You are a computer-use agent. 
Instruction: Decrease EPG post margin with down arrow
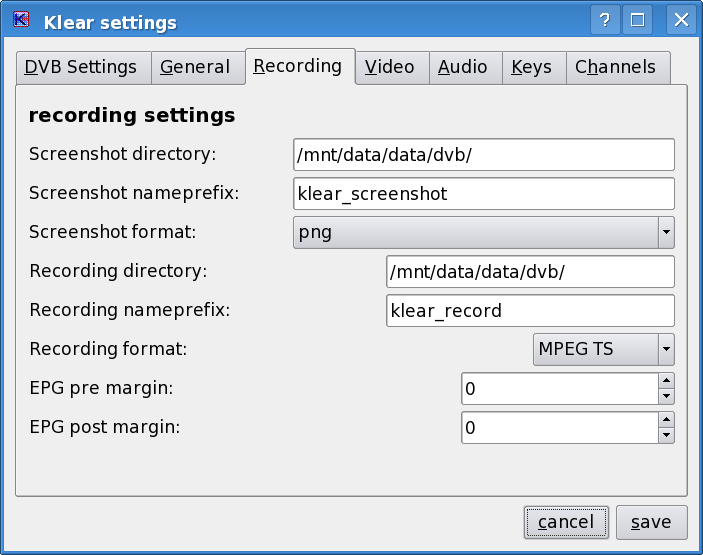(666, 435)
